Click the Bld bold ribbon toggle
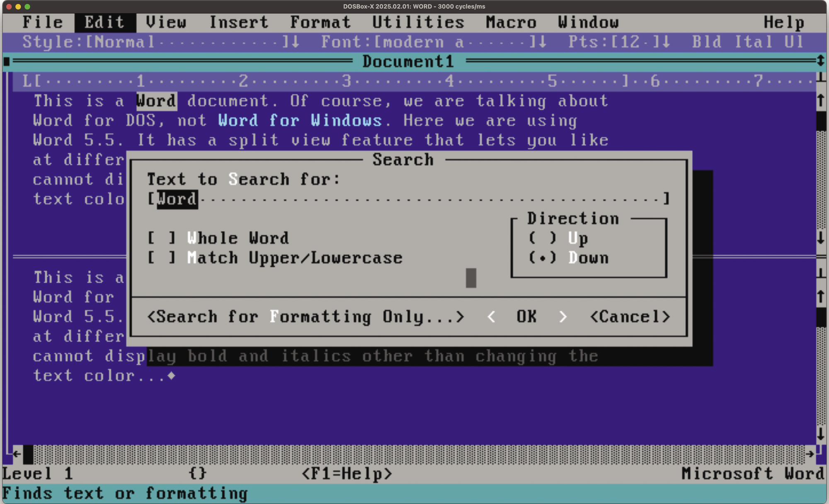This screenshot has height=504, width=829. [706, 42]
